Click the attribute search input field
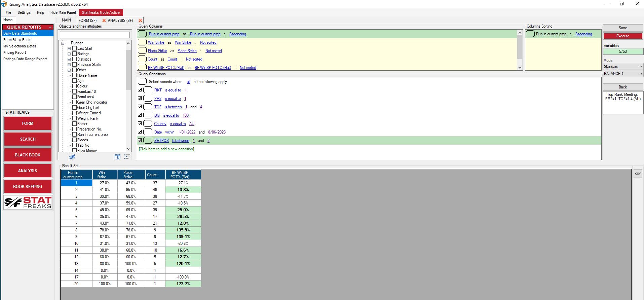This screenshot has height=300, width=644. click(94, 35)
